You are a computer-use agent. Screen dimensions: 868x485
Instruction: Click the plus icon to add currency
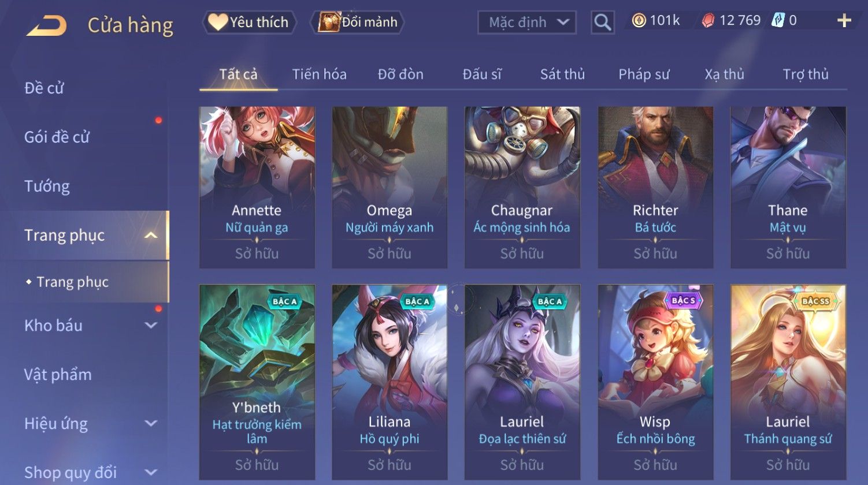point(844,21)
